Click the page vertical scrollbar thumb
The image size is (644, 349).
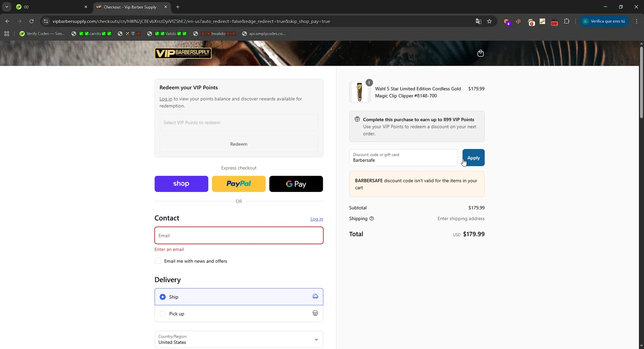tap(641, 82)
